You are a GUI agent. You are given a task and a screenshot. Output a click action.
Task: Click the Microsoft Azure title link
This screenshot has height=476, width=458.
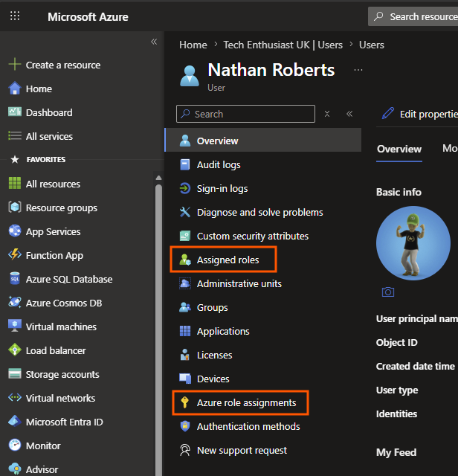pyautogui.click(x=88, y=16)
